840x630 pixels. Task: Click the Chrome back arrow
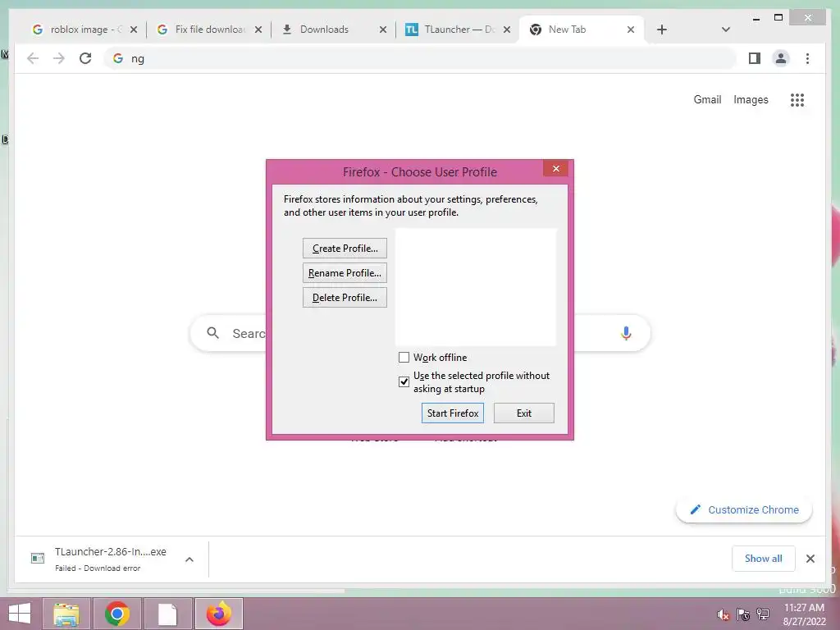coord(33,58)
